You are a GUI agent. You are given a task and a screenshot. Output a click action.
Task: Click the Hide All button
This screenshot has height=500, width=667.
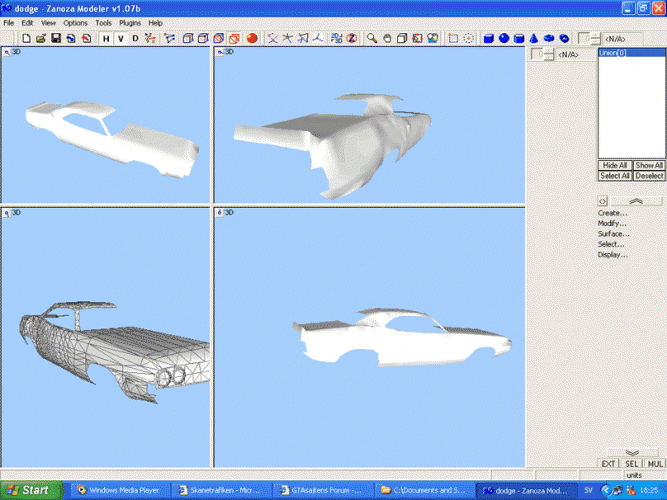[614, 165]
